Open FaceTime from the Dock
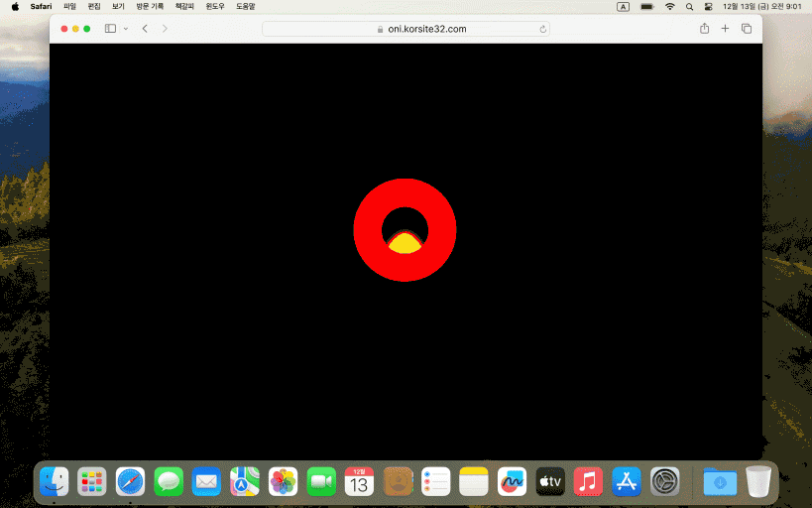 tap(321, 481)
